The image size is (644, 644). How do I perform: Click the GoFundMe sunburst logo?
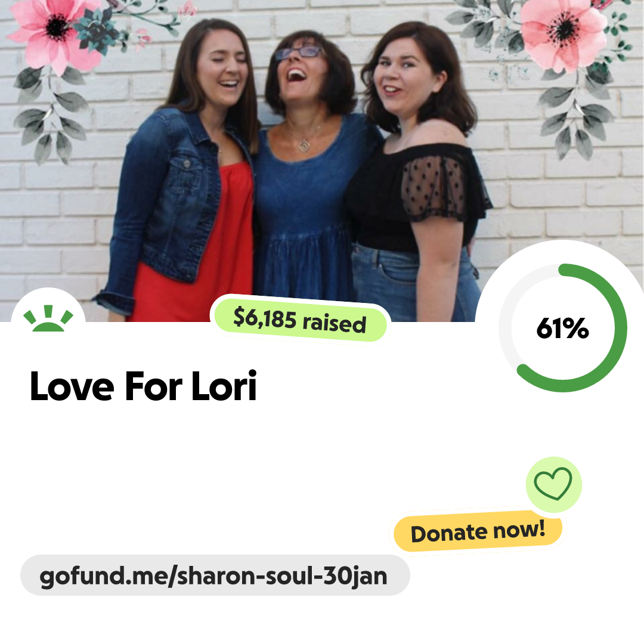pos(48,318)
